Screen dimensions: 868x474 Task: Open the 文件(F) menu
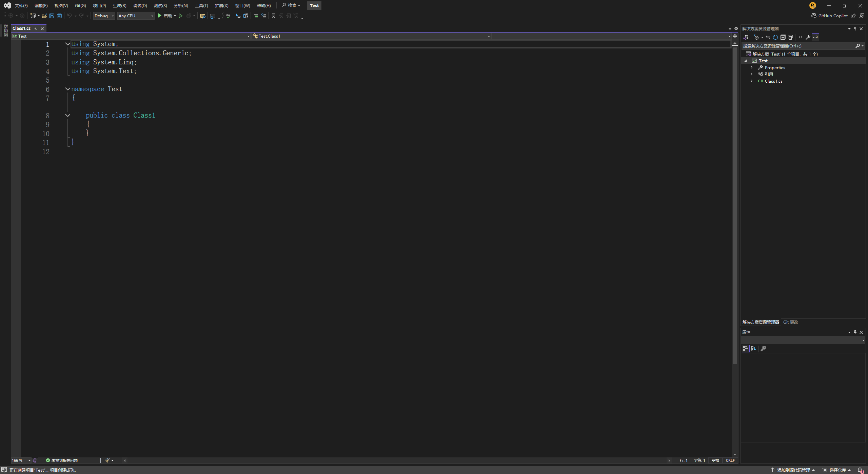coord(21,5)
